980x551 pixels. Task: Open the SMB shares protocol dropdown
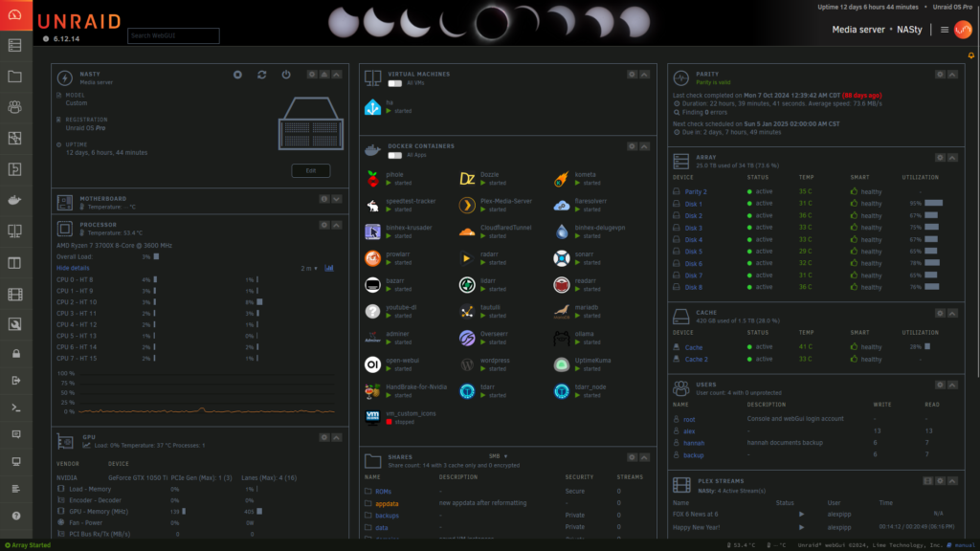[x=498, y=456]
